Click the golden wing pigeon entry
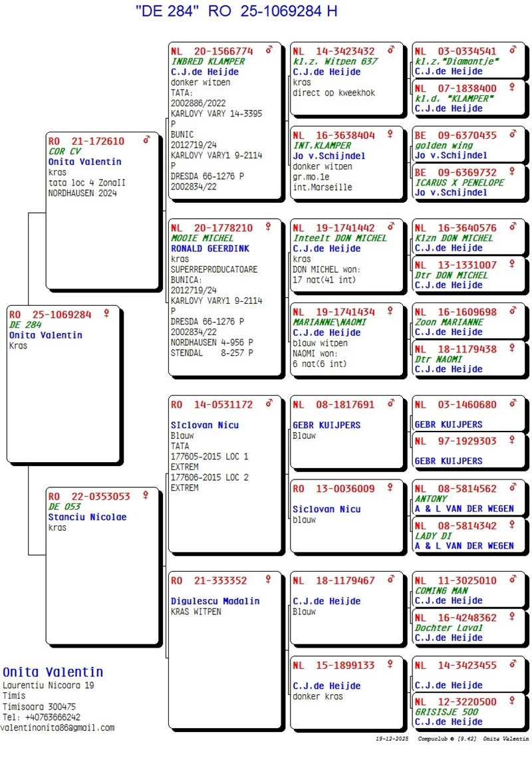 444,145
